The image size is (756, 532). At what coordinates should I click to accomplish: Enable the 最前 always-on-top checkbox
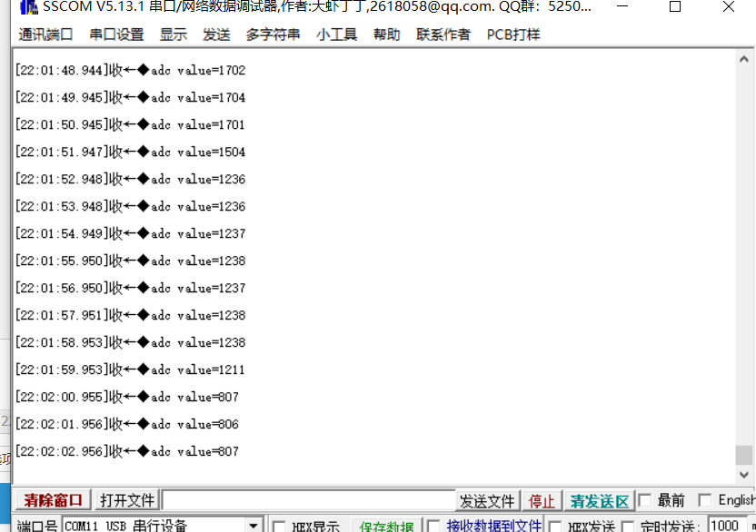(645, 500)
